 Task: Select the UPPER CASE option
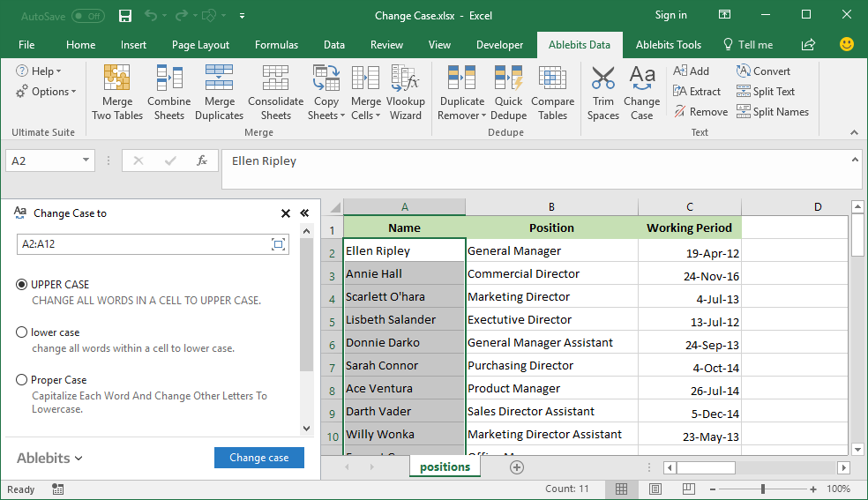click(21, 284)
